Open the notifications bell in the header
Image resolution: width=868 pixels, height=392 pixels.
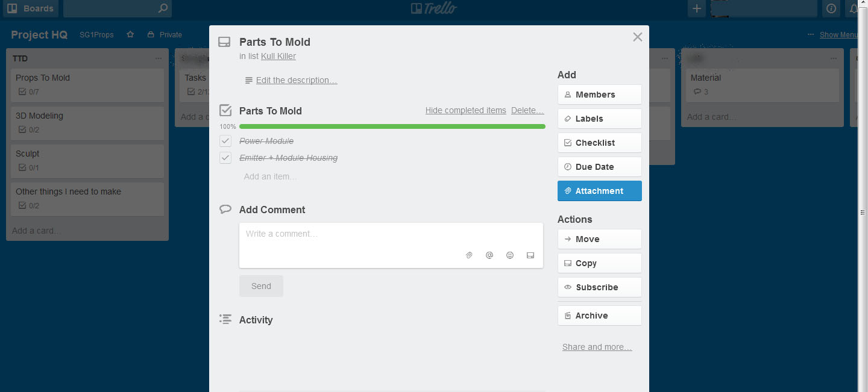click(852, 8)
